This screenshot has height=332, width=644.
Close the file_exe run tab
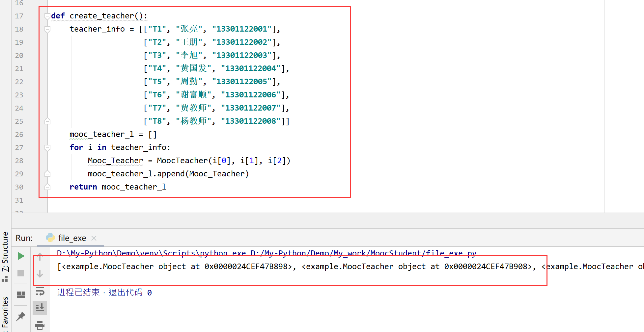[x=94, y=238]
